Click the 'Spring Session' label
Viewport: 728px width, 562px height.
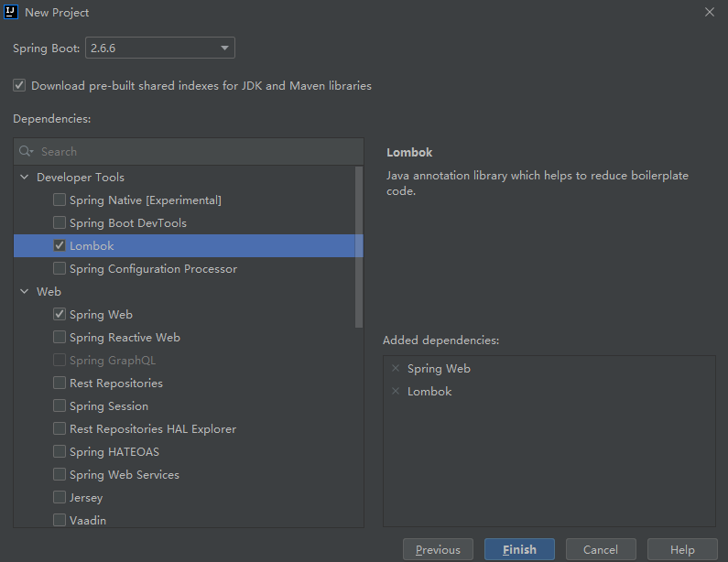[x=109, y=406]
